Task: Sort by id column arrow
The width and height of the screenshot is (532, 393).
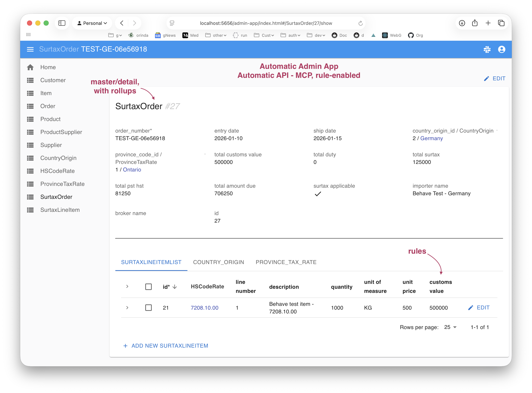Action: click(x=175, y=287)
